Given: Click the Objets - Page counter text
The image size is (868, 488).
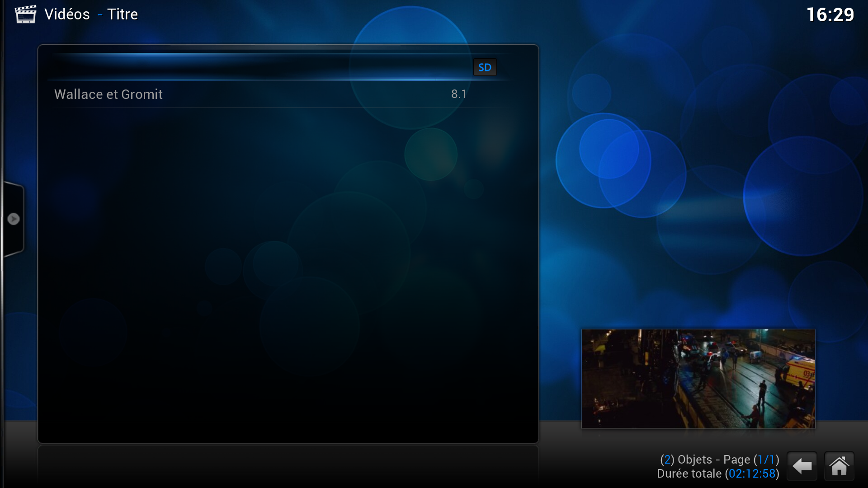Looking at the screenshot, I should (x=720, y=460).
